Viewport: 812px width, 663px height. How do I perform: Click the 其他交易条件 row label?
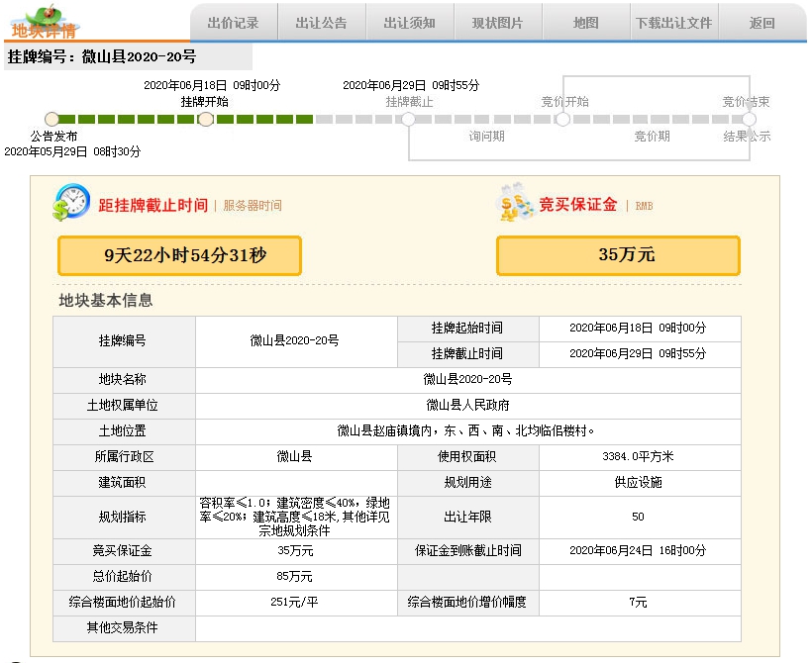point(123,627)
